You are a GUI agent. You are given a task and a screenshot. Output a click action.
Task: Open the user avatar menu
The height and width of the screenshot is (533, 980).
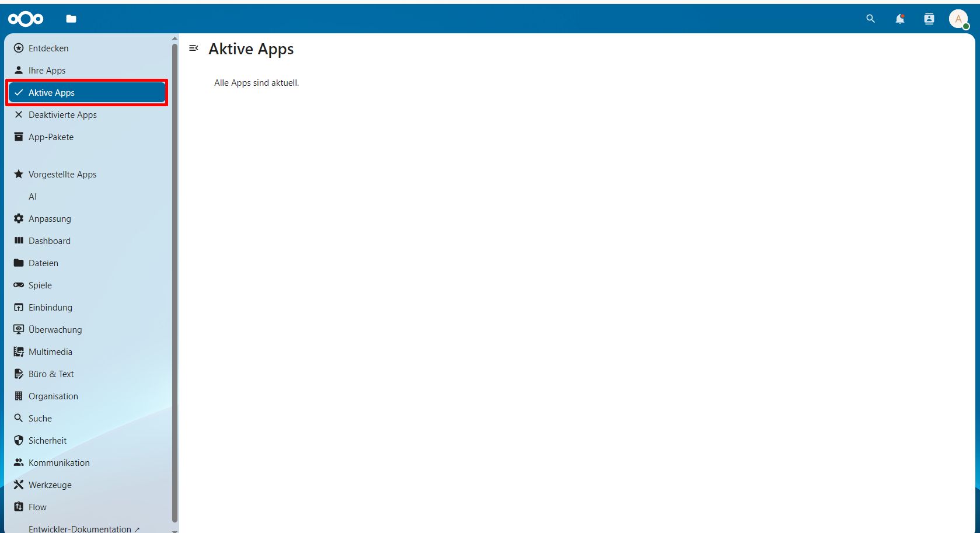(958, 19)
